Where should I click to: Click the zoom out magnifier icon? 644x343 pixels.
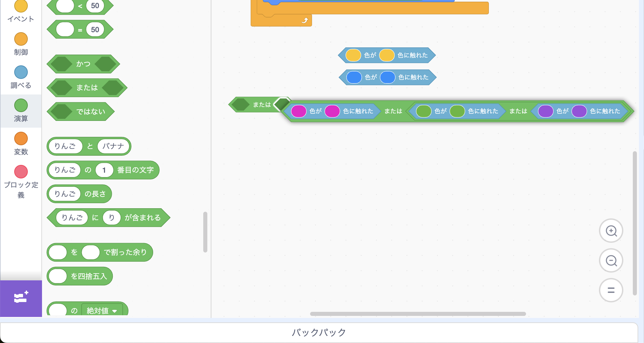(x=611, y=261)
